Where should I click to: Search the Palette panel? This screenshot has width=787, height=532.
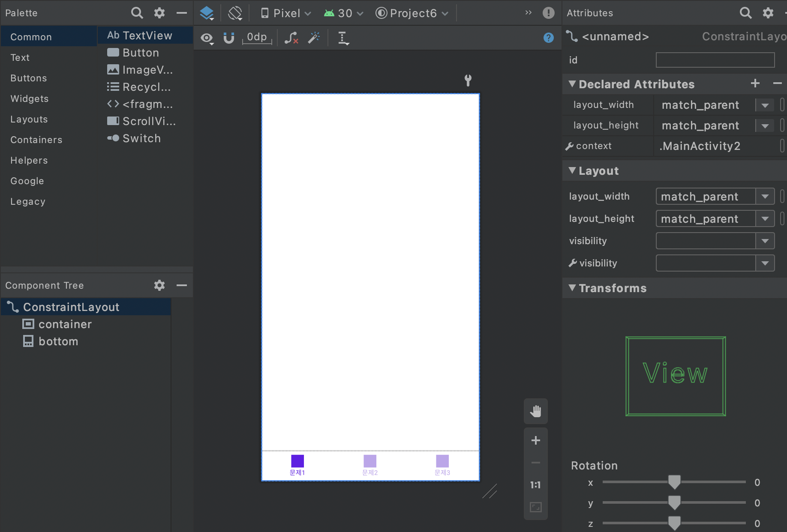(x=137, y=13)
